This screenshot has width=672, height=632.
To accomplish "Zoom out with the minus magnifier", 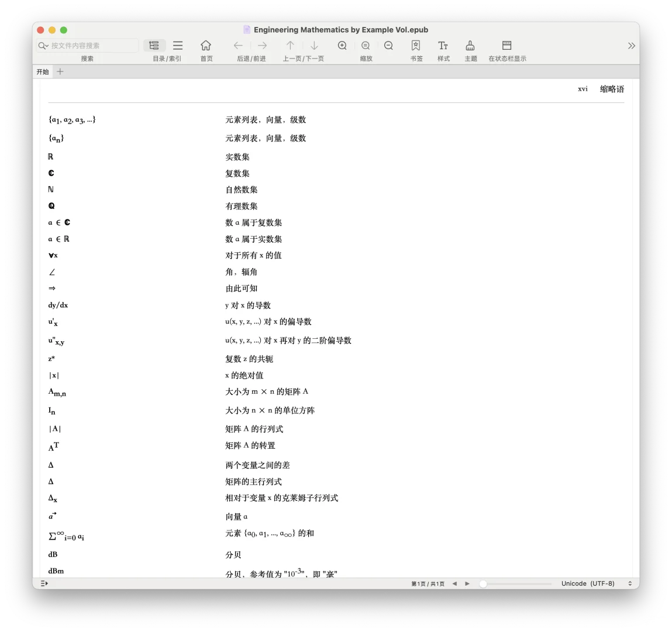I will (x=389, y=46).
